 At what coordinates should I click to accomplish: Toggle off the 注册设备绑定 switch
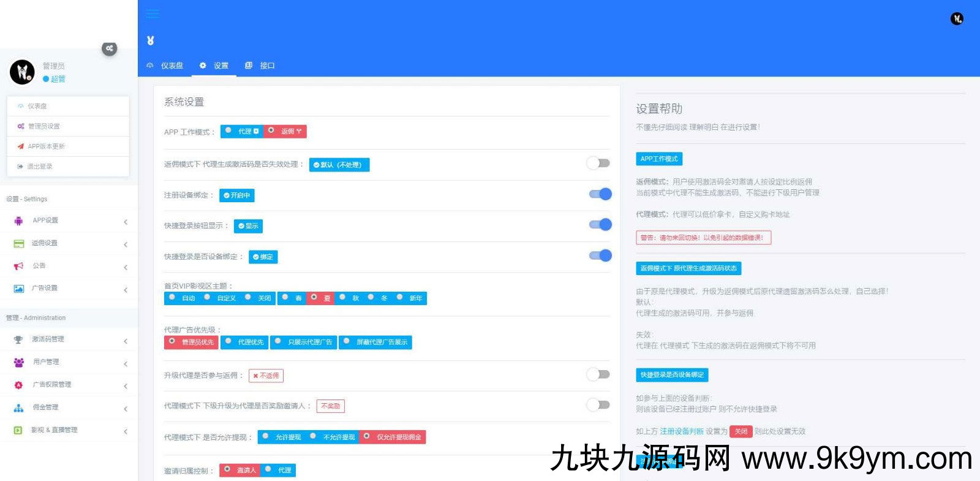click(600, 194)
